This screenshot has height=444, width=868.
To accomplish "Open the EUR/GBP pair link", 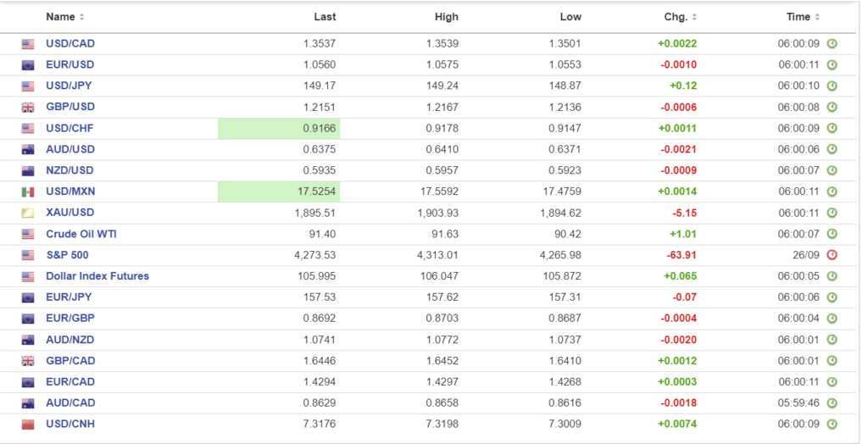I will 70,319.
